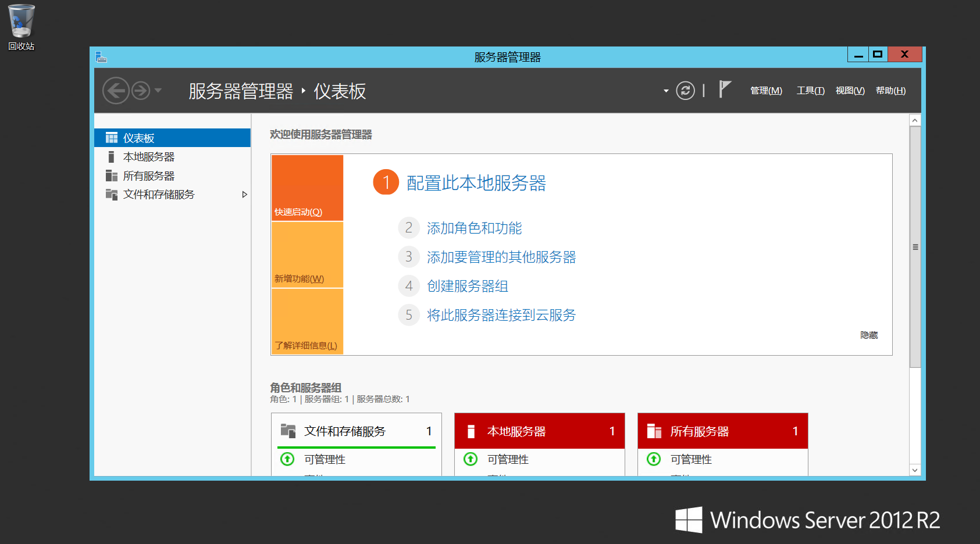This screenshot has width=980, height=544.
Task: Open the 工具(T) menu
Action: (x=810, y=91)
